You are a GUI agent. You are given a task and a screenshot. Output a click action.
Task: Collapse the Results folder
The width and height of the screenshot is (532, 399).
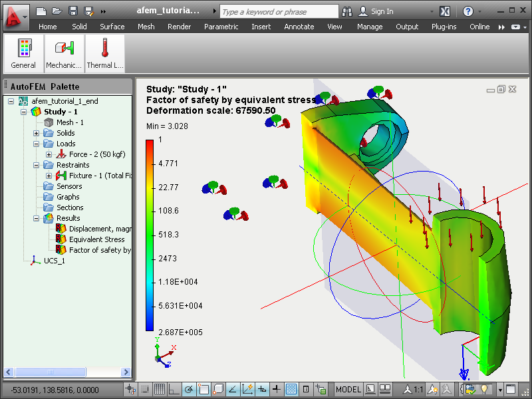coord(37,218)
